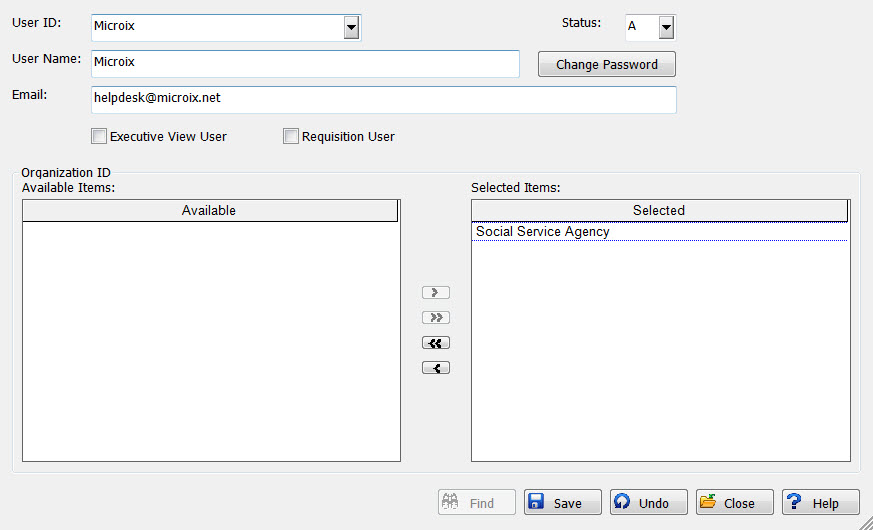Click the Close button with folder icon
This screenshot has width=873, height=530.
point(735,503)
